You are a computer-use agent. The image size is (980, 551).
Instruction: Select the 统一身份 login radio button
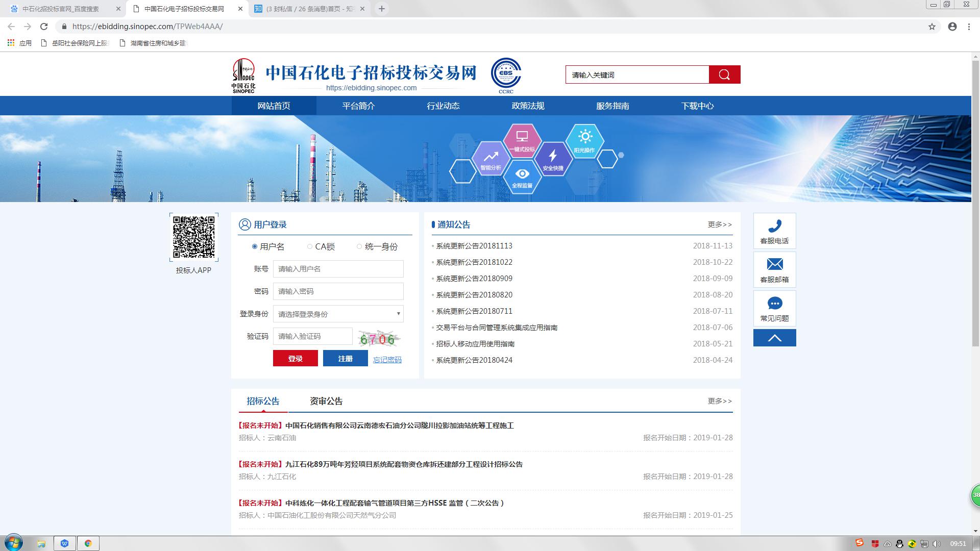[x=359, y=246]
